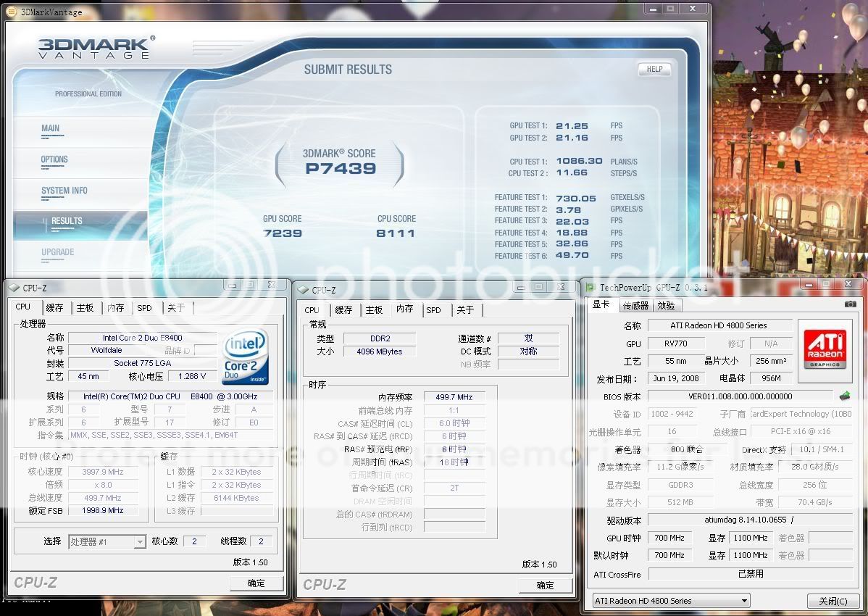The image size is (868, 616).
Task: Click the GPU clock 700 MHz field
Action: (x=669, y=538)
